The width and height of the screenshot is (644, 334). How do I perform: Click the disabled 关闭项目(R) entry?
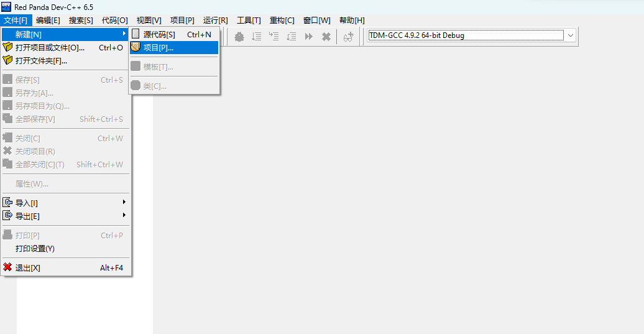(x=66, y=151)
